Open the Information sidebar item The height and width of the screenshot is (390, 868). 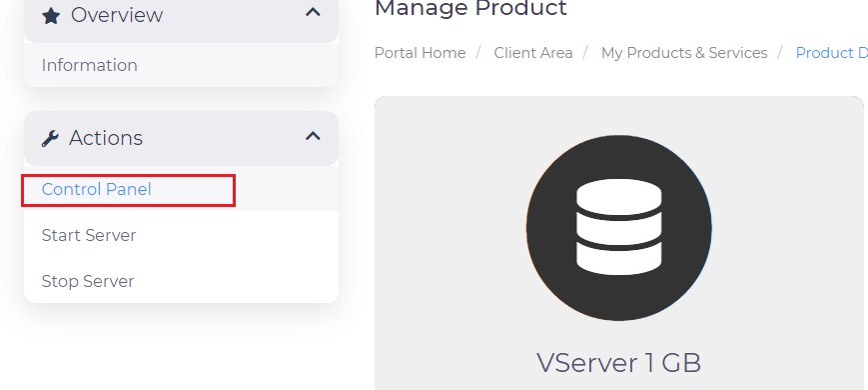tap(181, 65)
